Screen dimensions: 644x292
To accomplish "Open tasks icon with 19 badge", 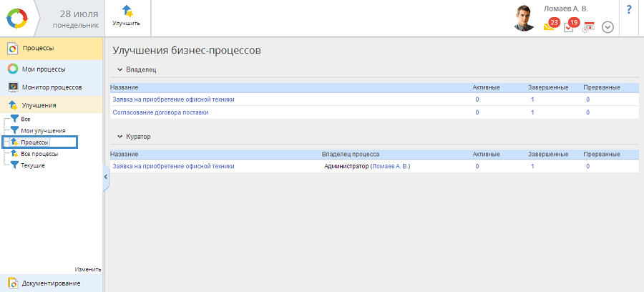I will [569, 26].
